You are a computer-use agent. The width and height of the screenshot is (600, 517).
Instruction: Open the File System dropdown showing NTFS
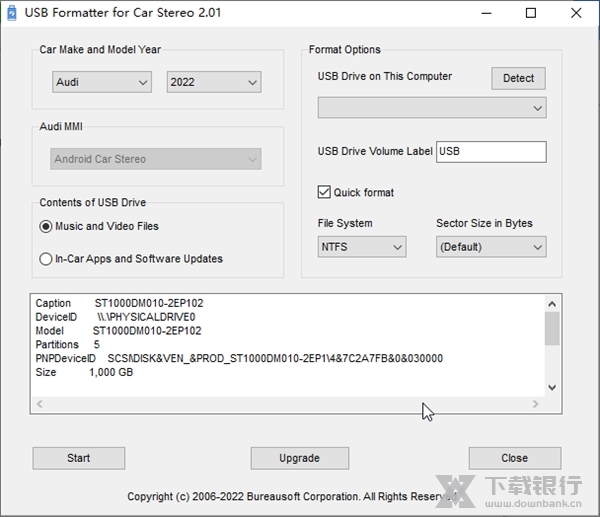pyautogui.click(x=362, y=247)
